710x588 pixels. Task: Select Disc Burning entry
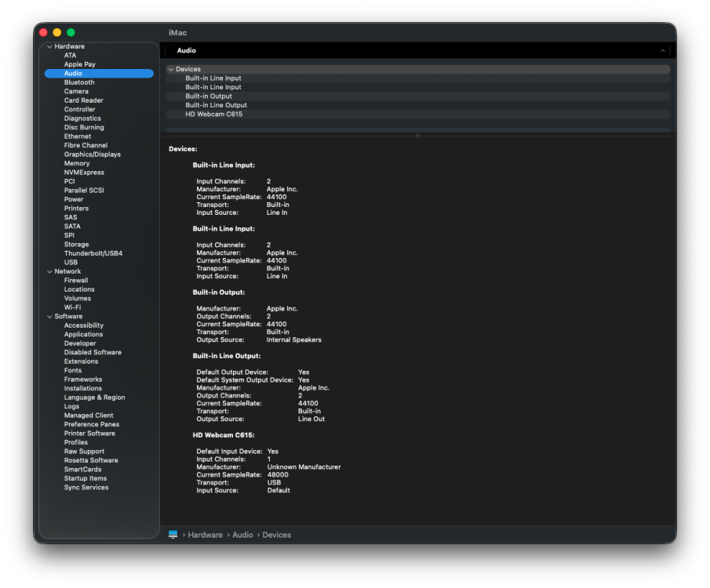point(84,127)
